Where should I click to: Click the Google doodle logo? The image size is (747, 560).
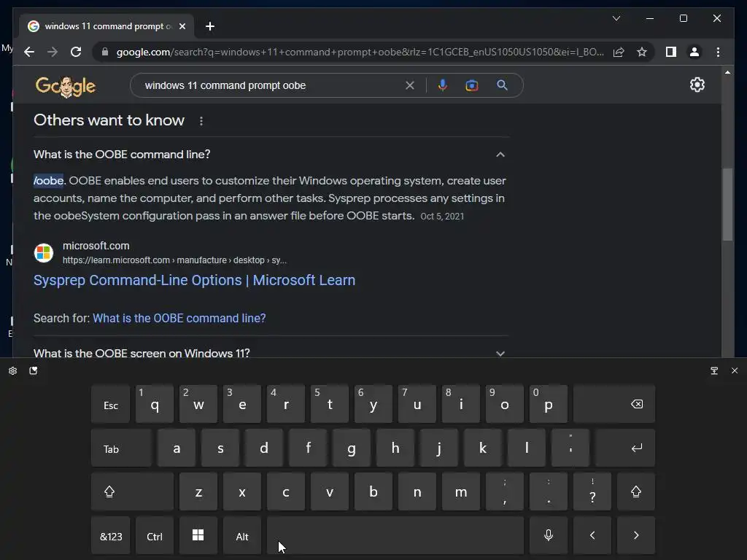coord(65,86)
